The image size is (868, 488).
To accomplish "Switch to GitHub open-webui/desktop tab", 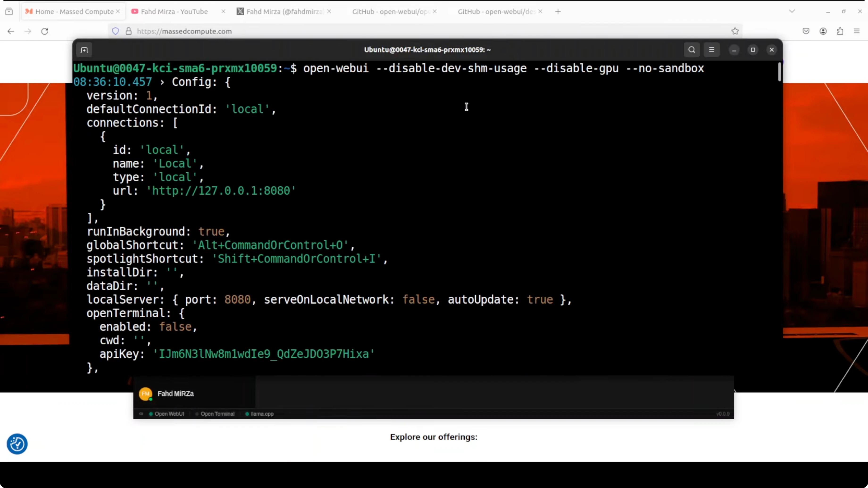I will coord(495,12).
